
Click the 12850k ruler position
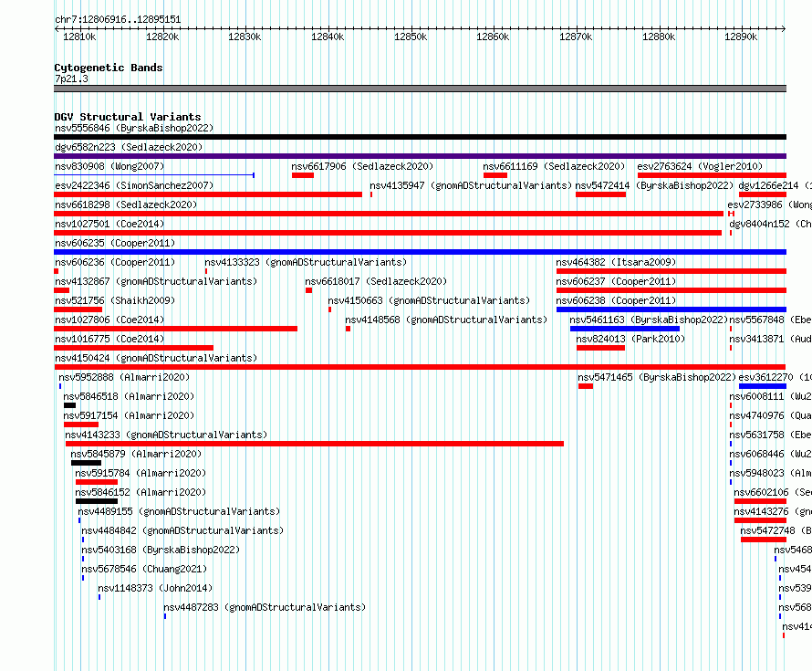coord(411,37)
